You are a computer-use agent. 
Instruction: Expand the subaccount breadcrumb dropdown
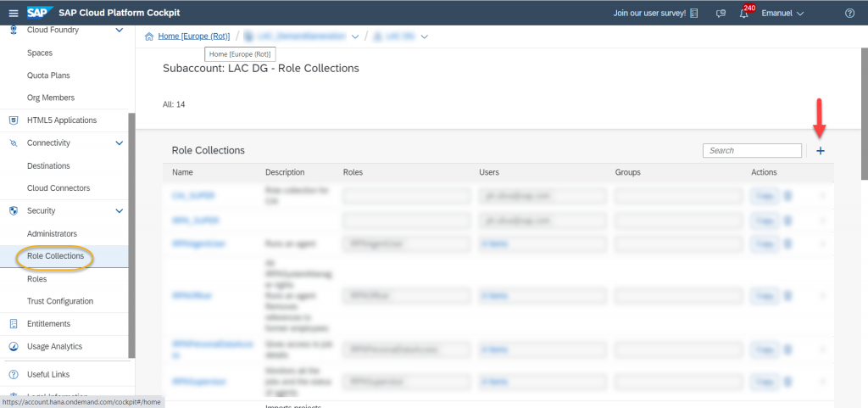[425, 36]
